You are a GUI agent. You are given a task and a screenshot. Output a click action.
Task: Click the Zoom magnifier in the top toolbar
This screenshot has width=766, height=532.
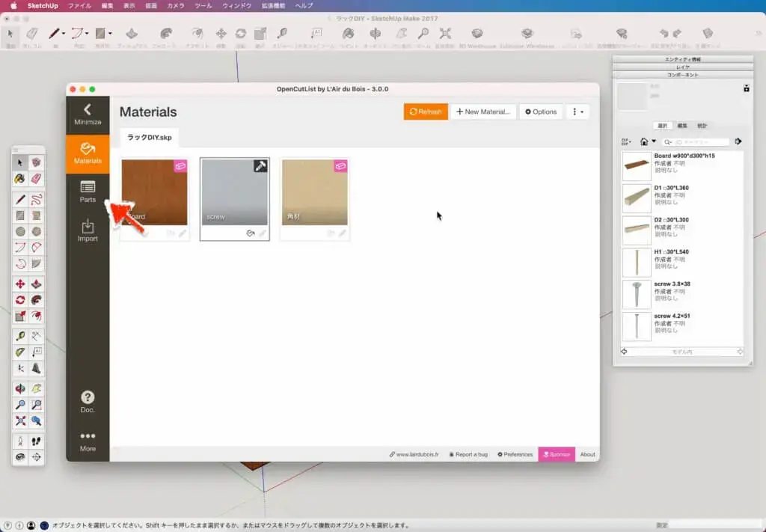[x=423, y=34]
